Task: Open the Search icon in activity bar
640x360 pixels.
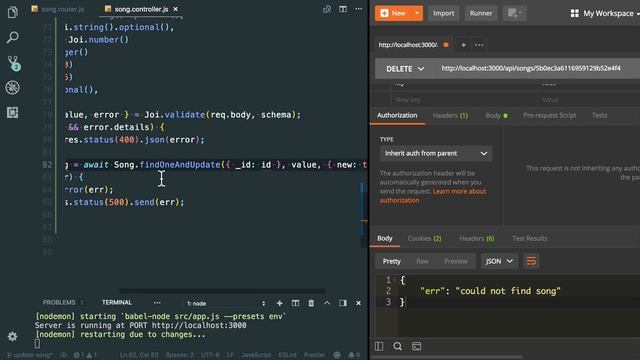Action: [x=12, y=38]
